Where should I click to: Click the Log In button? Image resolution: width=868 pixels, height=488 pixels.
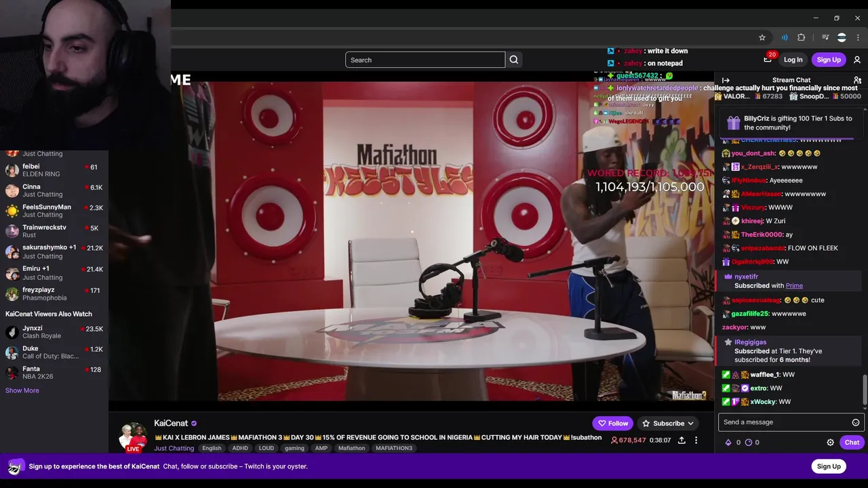click(793, 60)
